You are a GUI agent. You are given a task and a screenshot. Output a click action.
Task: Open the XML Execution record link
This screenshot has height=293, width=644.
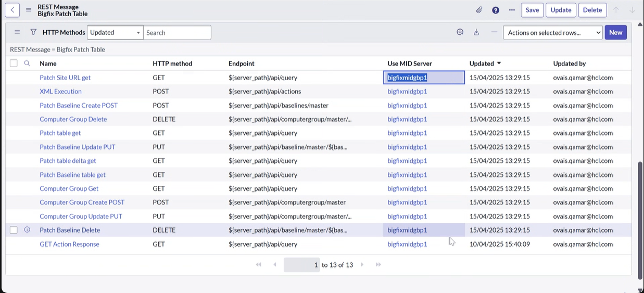pyautogui.click(x=60, y=92)
